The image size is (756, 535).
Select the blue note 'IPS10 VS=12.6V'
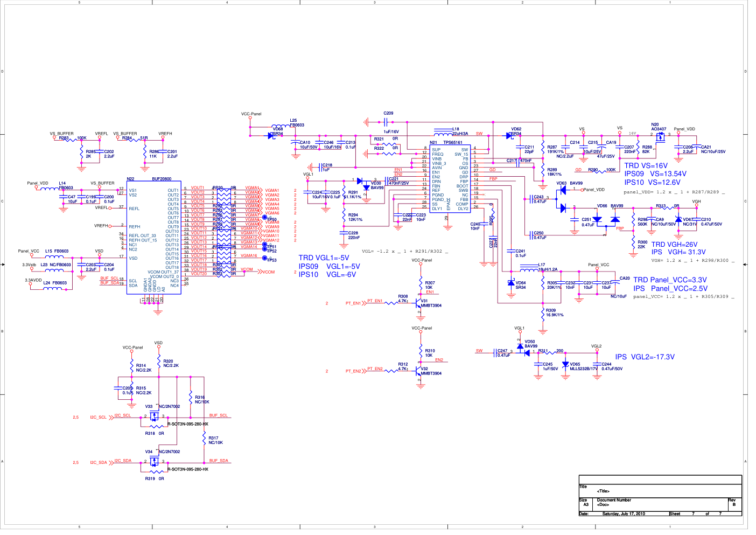point(652,183)
